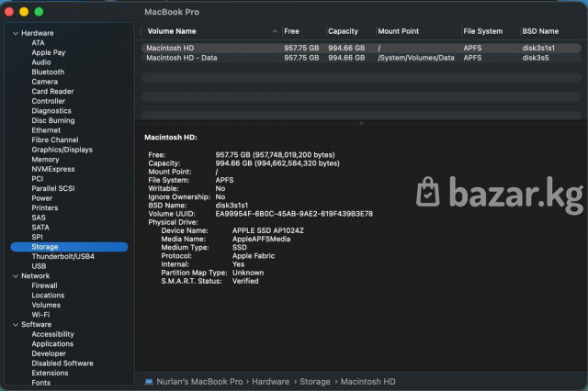
Task: Click the laptop icon in the path bar
Action: tap(149, 381)
